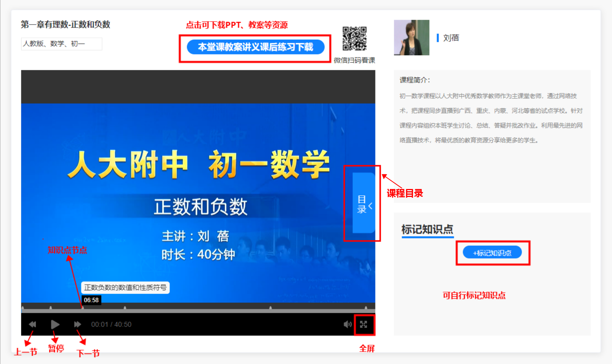This screenshot has width=612, height=364.
Task: Click the 课程简介 heading
Action: click(x=414, y=80)
